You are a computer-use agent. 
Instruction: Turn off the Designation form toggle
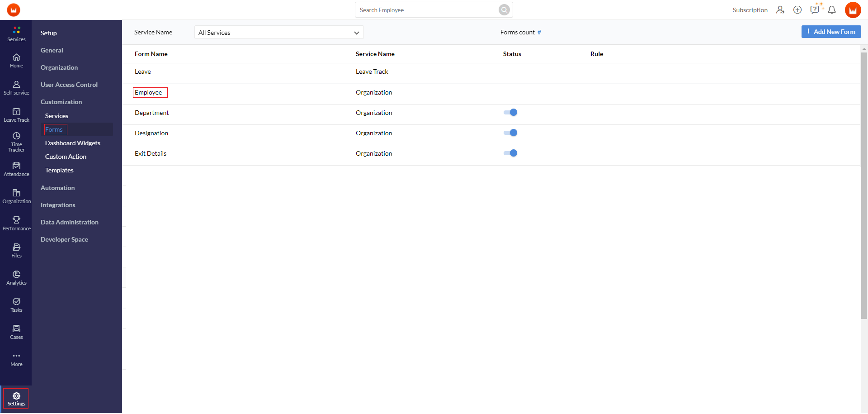point(510,133)
